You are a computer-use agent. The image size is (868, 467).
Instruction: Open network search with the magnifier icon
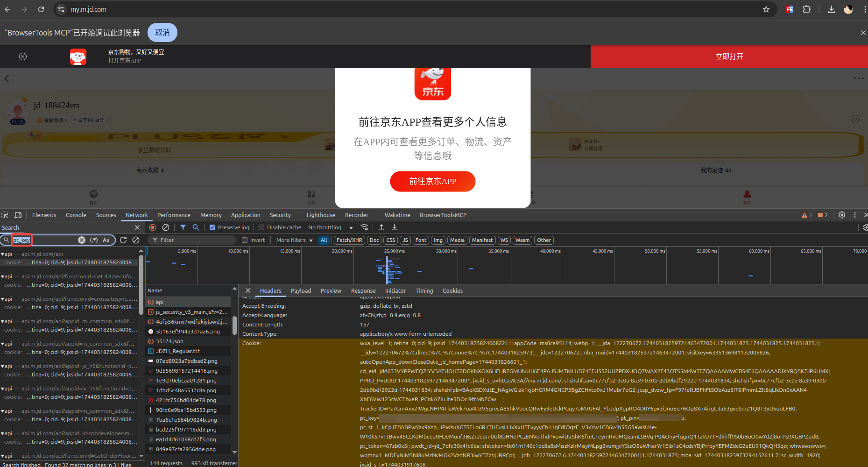click(196, 227)
